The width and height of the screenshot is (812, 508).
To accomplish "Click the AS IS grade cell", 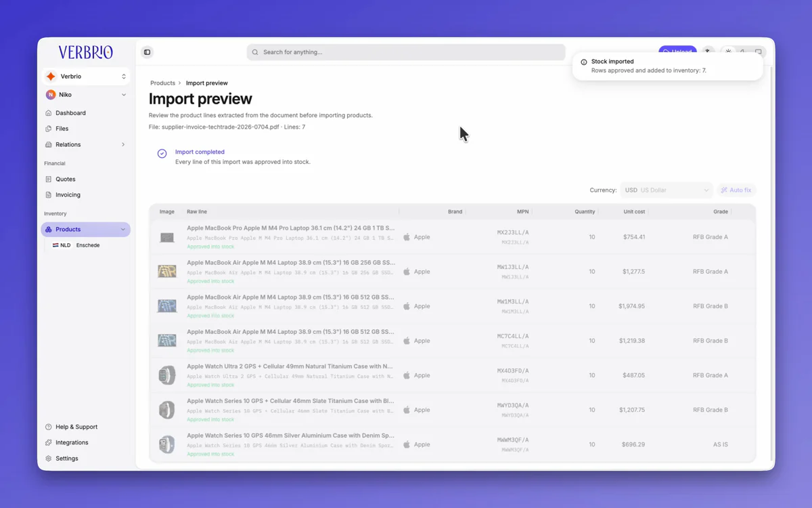I will tap(721, 444).
